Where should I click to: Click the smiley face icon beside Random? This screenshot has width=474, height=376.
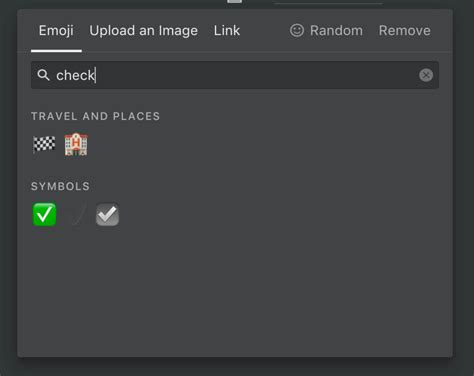[x=297, y=30]
